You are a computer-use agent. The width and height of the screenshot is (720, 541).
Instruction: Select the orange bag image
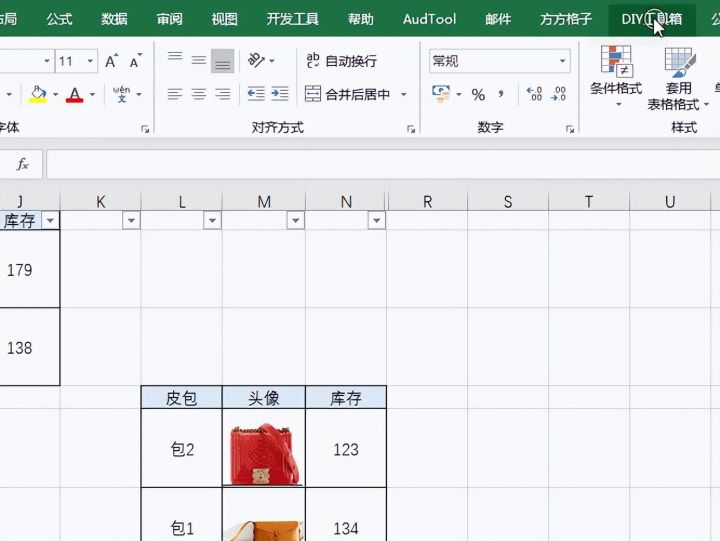tap(263, 531)
